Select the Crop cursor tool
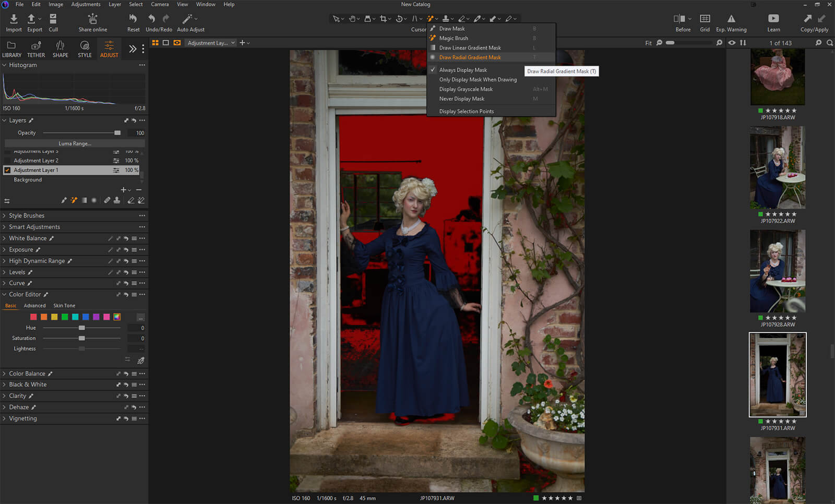 [x=384, y=19]
